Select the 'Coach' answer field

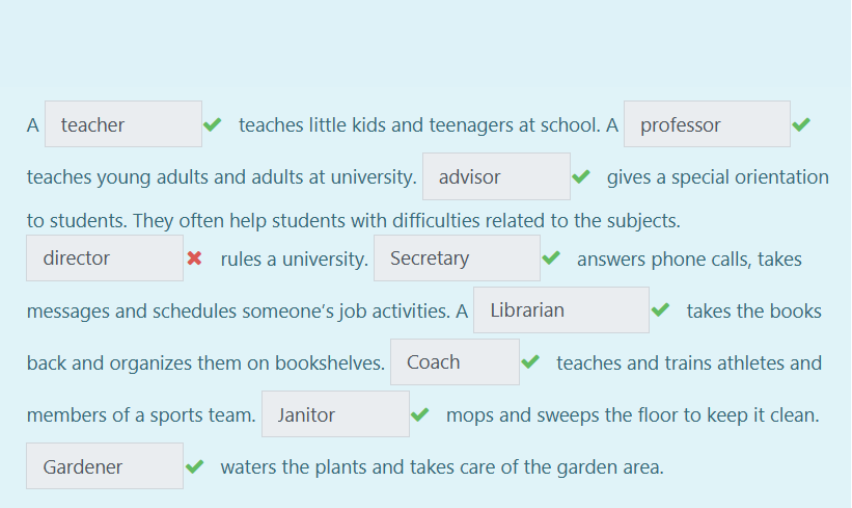click(x=454, y=362)
